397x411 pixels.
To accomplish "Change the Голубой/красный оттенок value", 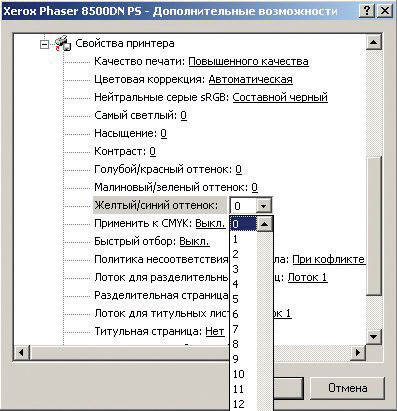I will coord(238,169).
